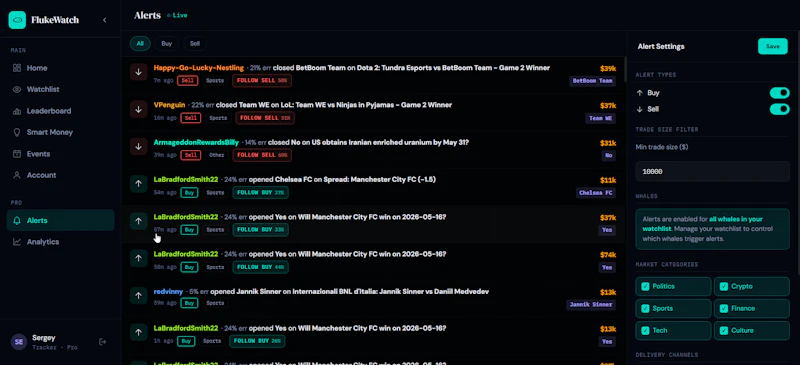
Task: Open VPenguin trader profile
Action: pyautogui.click(x=170, y=105)
